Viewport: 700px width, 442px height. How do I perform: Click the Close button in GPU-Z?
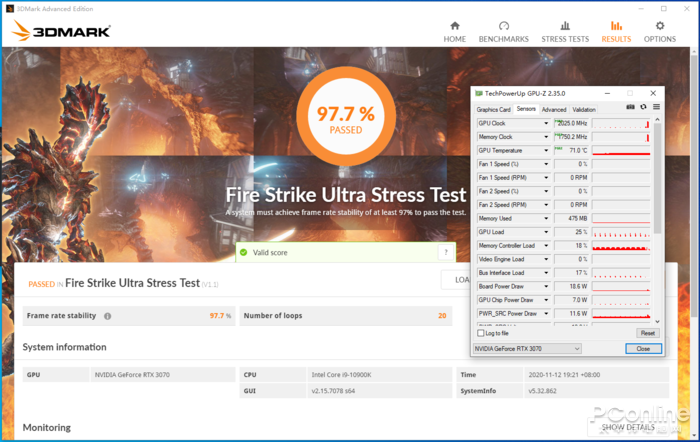(x=643, y=348)
